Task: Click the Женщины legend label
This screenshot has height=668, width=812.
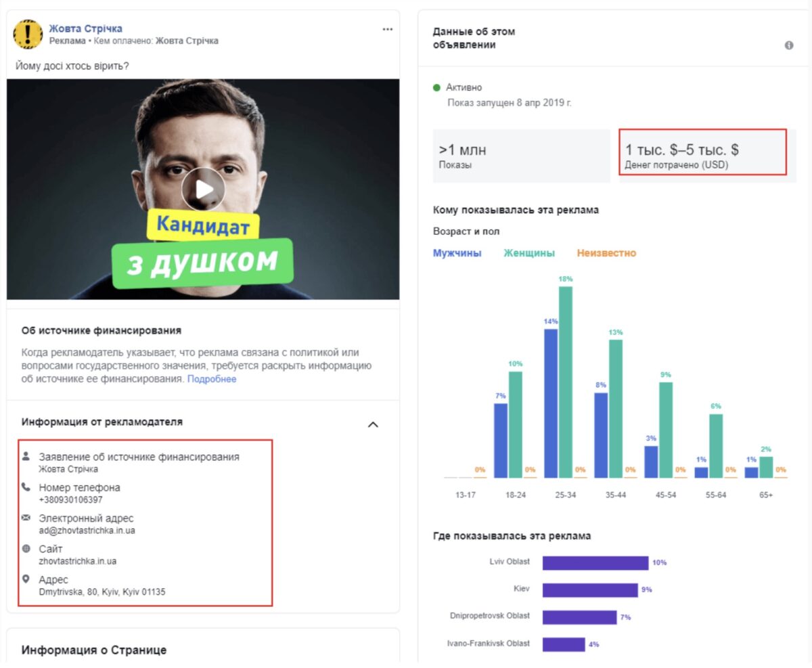Action: pyautogui.click(x=529, y=253)
